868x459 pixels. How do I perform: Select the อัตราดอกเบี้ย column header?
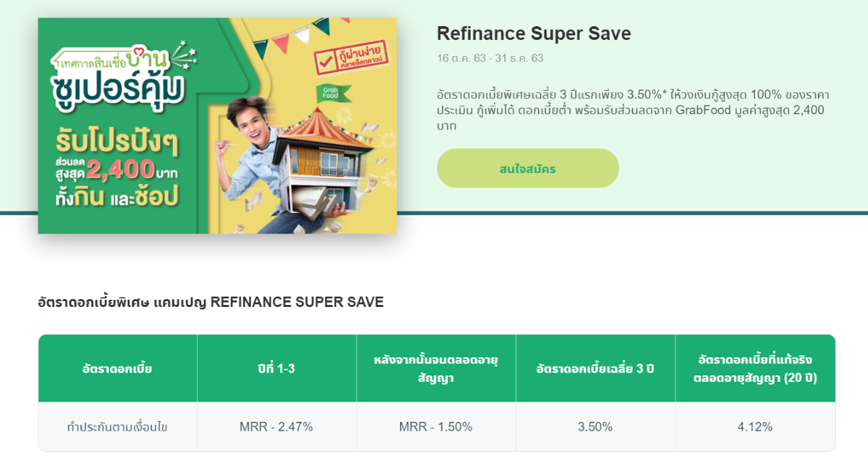(x=117, y=369)
